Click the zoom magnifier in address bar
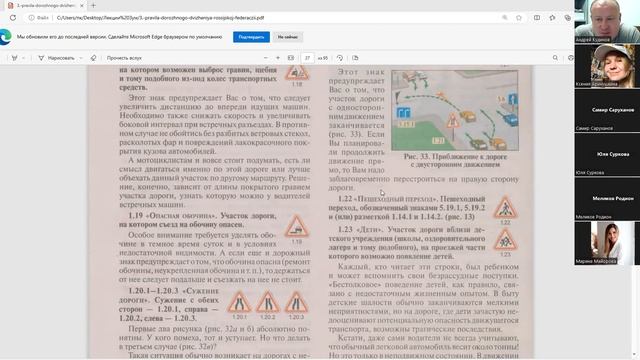640x360 pixels. point(505,18)
